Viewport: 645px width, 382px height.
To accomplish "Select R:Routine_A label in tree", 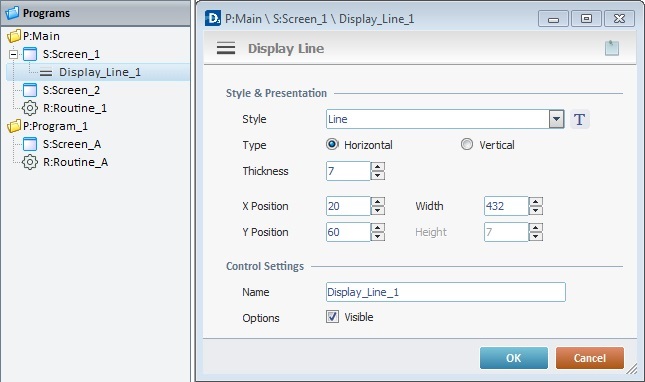I will click(75, 162).
